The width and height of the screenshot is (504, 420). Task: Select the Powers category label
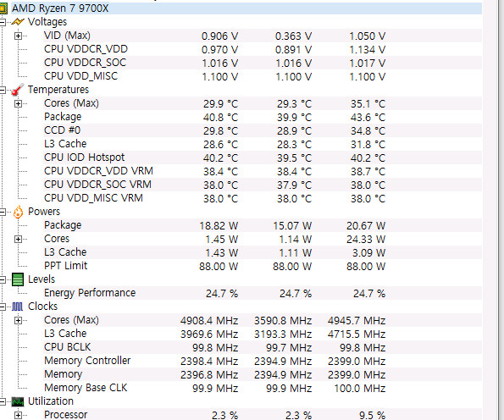pos(44,212)
